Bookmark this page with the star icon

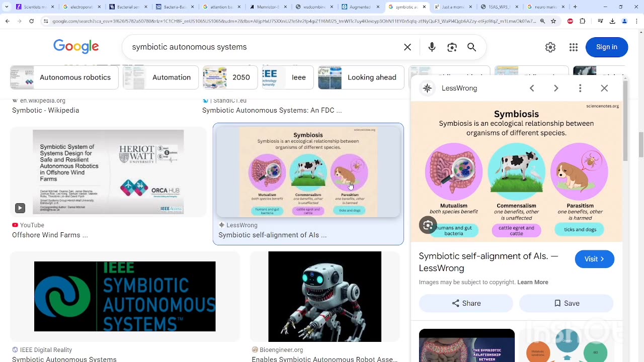(553, 21)
